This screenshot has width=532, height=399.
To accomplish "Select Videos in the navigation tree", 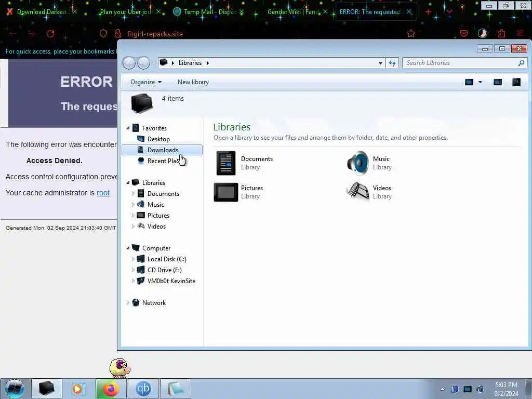I will (x=156, y=227).
